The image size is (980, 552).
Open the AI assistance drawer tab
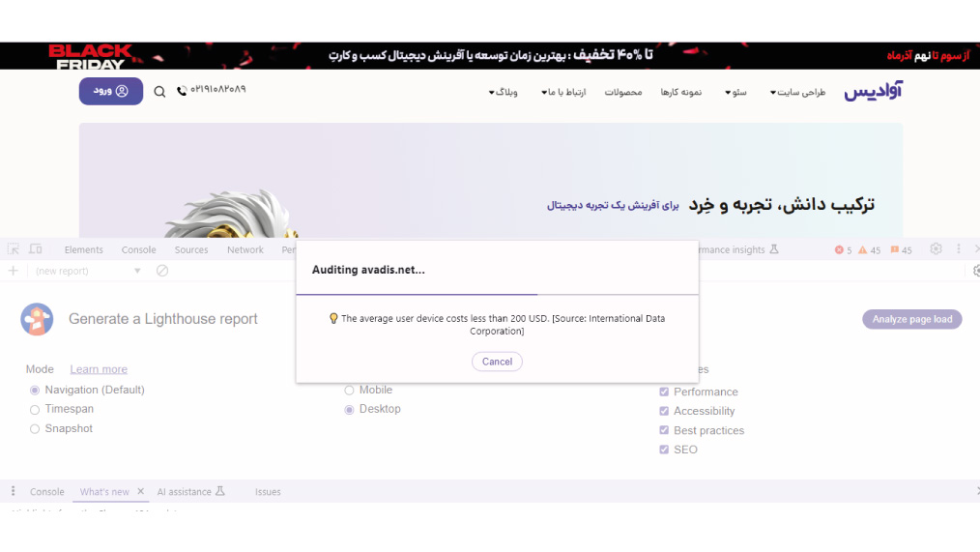pyautogui.click(x=190, y=491)
